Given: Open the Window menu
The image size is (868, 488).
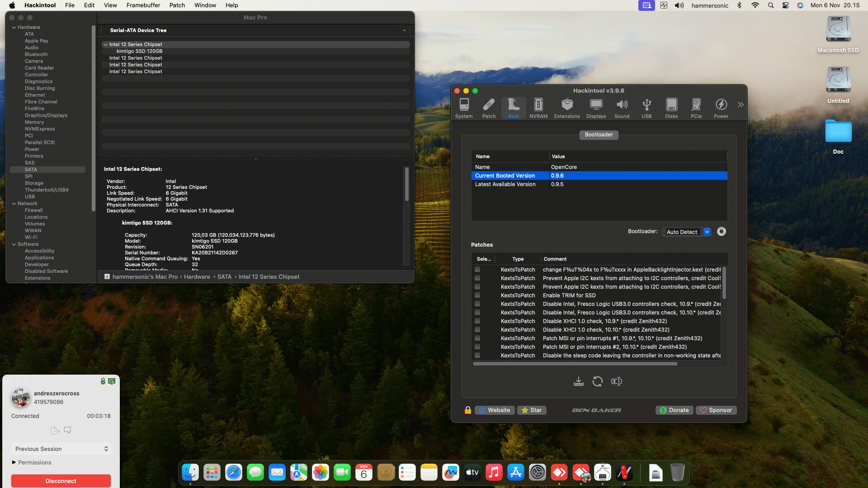Looking at the screenshot, I should coord(205,5).
